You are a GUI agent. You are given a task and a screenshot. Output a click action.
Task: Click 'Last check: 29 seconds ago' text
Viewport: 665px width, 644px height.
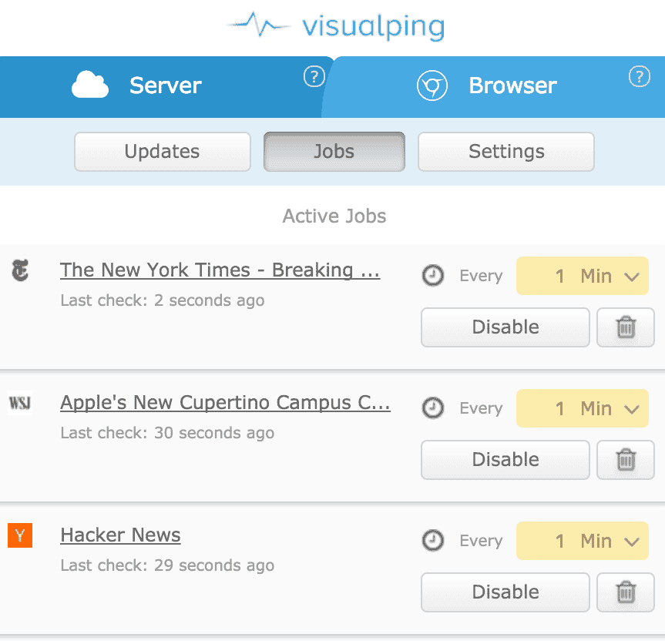[x=167, y=565]
